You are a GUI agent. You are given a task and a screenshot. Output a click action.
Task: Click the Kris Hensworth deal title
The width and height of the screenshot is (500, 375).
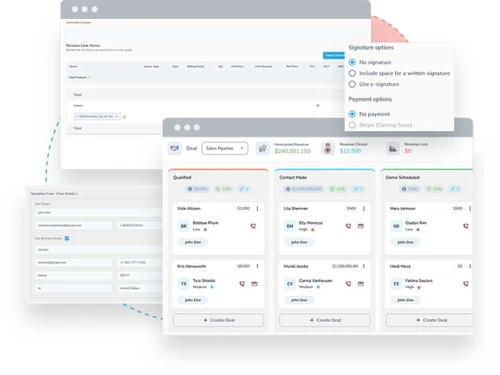point(191,266)
